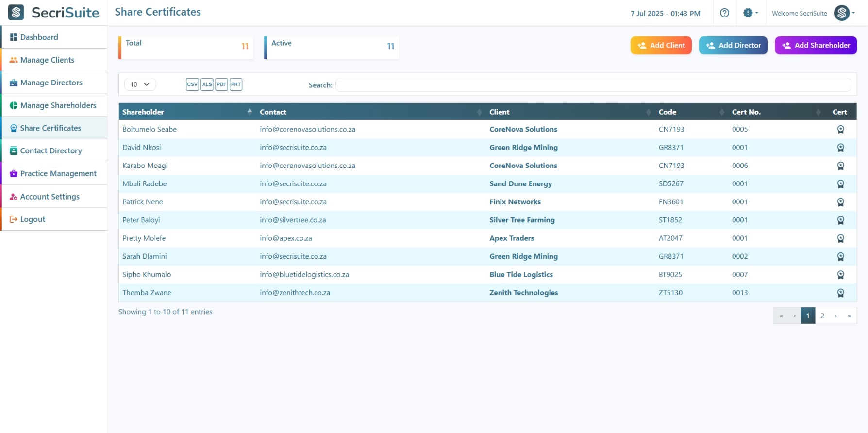Open certificate icon for Sipho Khumalo

[840, 275]
